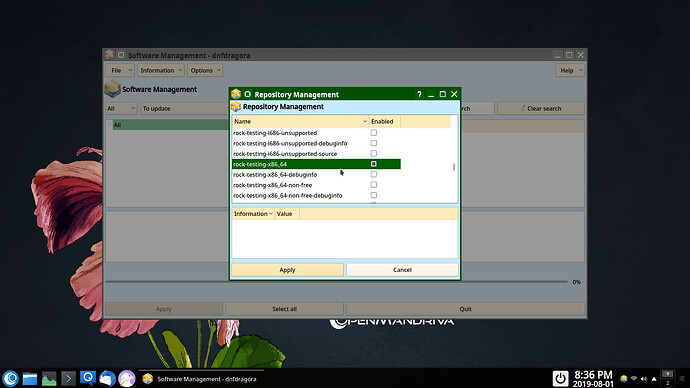The width and height of the screenshot is (690, 388).
Task: Open the File menu in dnfdragora
Action: (x=119, y=70)
